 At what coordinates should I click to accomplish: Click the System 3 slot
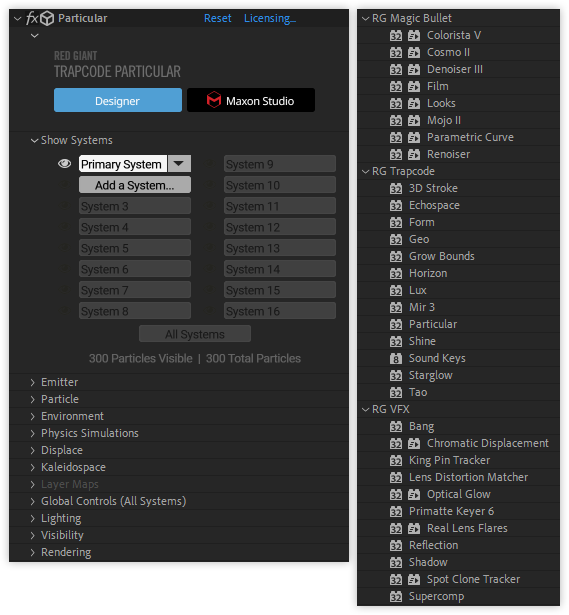pyautogui.click(x=135, y=206)
